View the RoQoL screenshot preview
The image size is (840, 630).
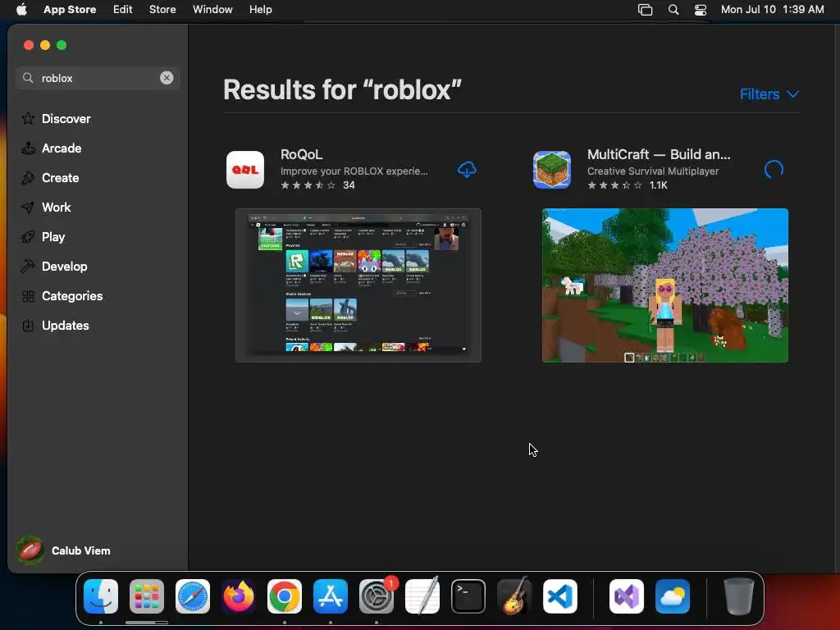tap(358, 285)
